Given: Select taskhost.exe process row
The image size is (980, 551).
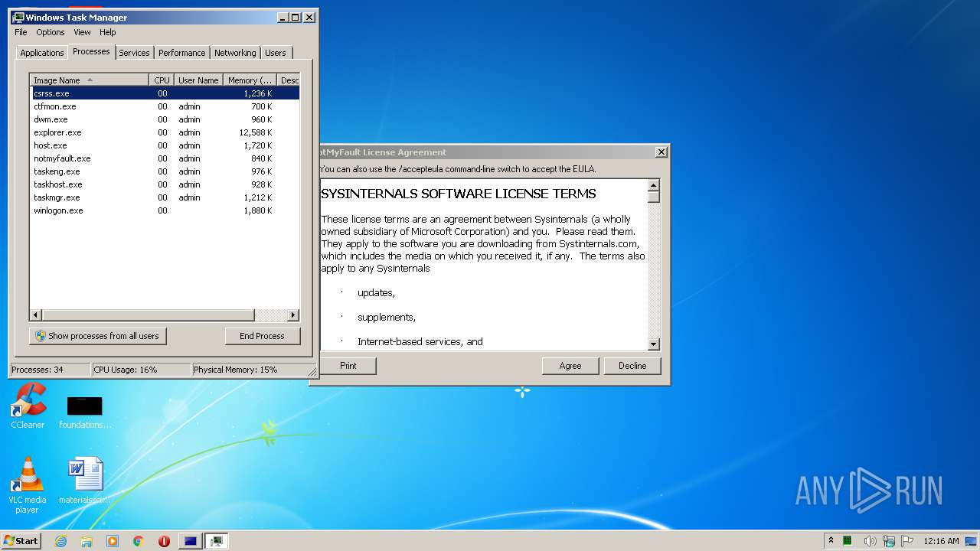Looking at the screenshot, I should click(x=165, y=184).
